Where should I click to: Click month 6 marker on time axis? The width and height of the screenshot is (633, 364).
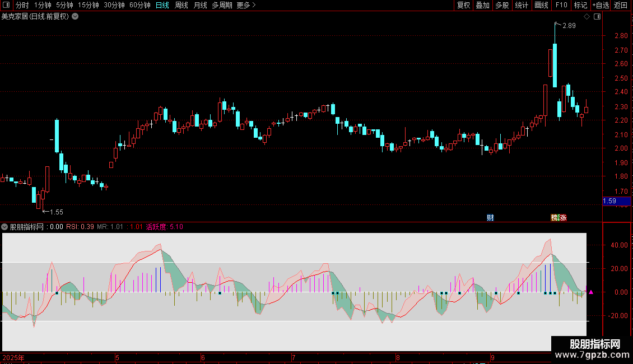coord(203,357)
